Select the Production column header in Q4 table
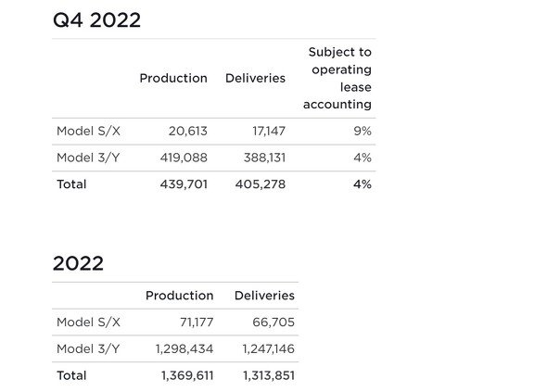The height and width of the screenshot is (392, 547). (173, 78)
